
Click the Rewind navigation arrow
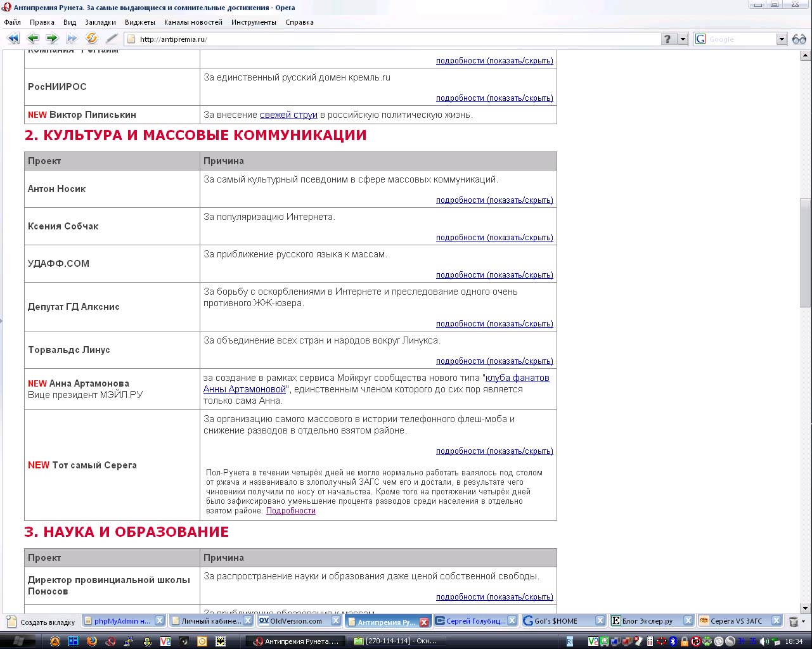point(13,39)
